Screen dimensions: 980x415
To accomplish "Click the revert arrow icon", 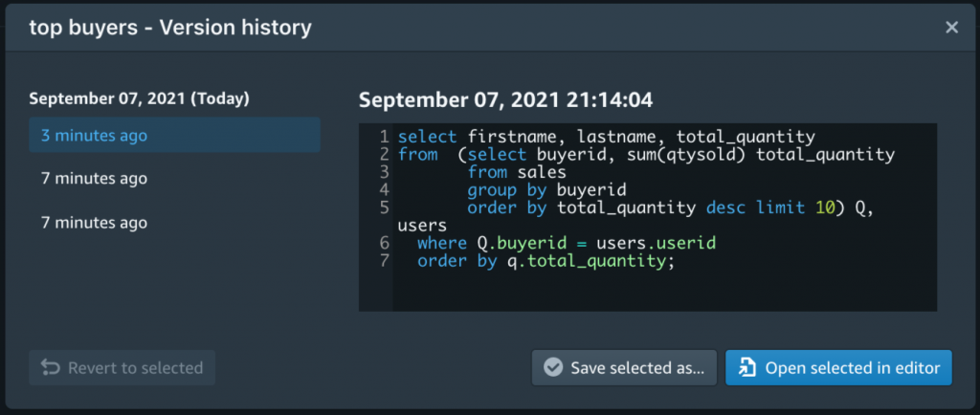I will (x=51, y=367).
